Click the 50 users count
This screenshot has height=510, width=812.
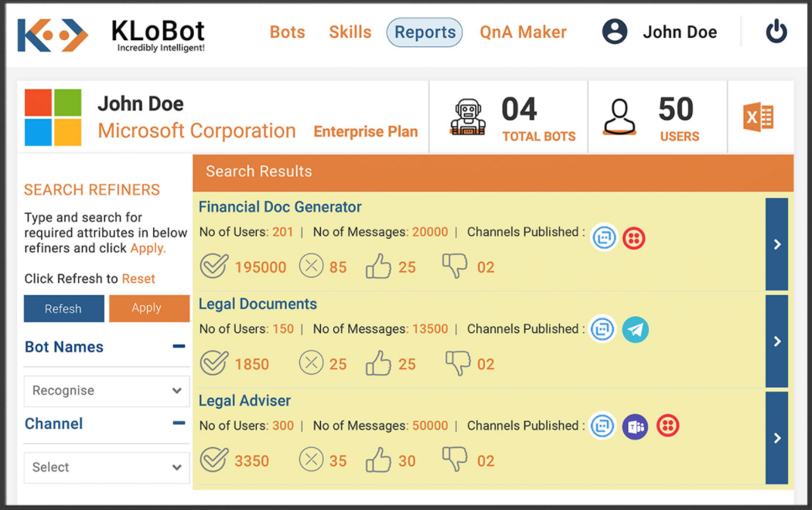click(676, 109)
